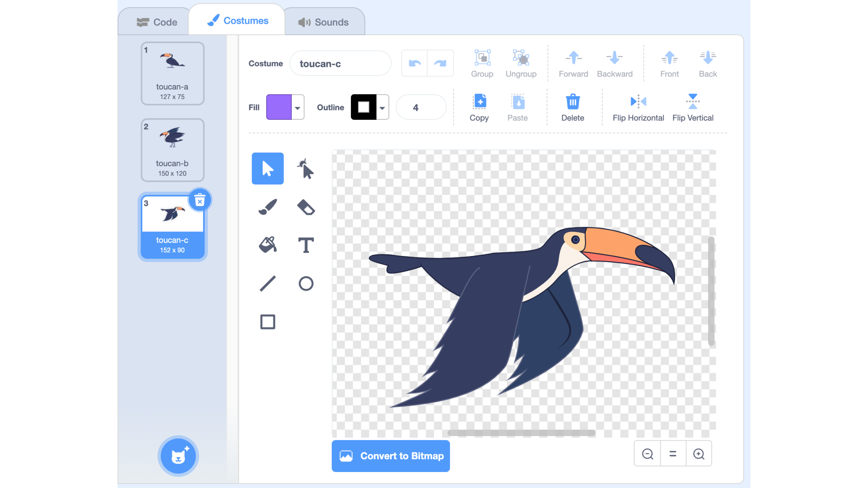
Task: Zoom in on the canvas
Action: tap(698, 454)
